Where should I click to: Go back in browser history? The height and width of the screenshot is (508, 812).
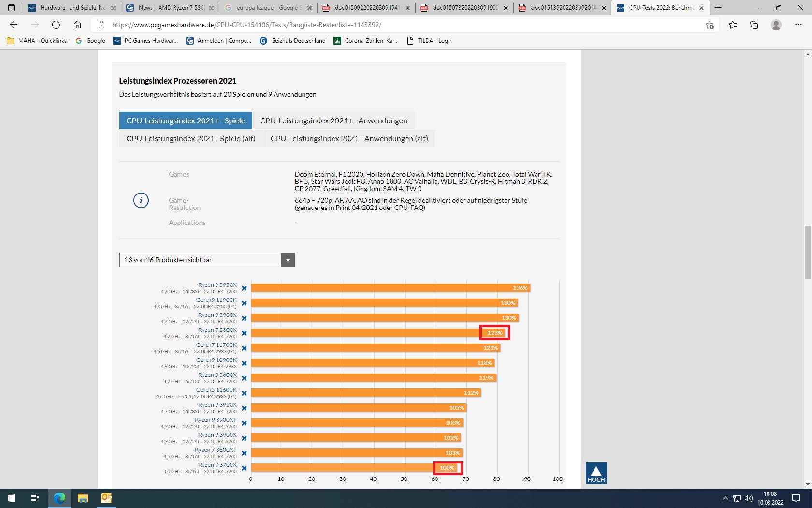coord(14,25)
